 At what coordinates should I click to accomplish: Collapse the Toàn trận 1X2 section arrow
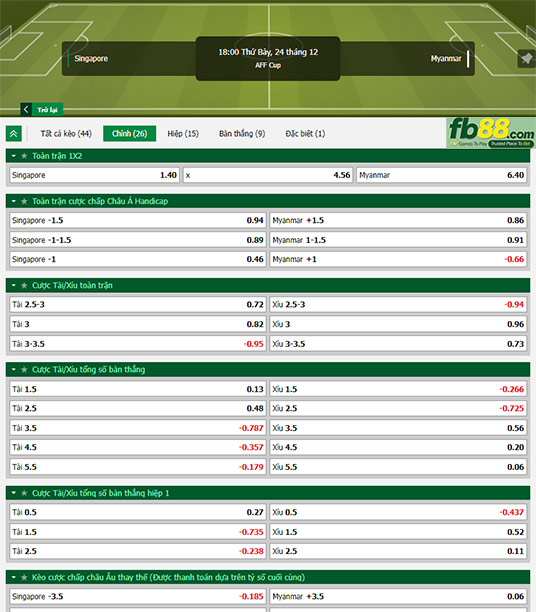click(14, 156)
